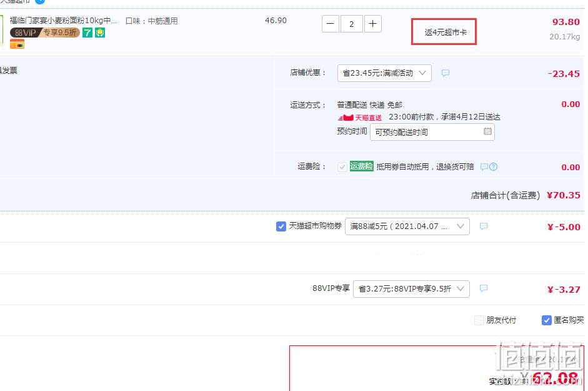Click the 普通配送 快递 免邮 text
Image resolution: width=588 pixels, height=391 pixels.
pos(369,105)
